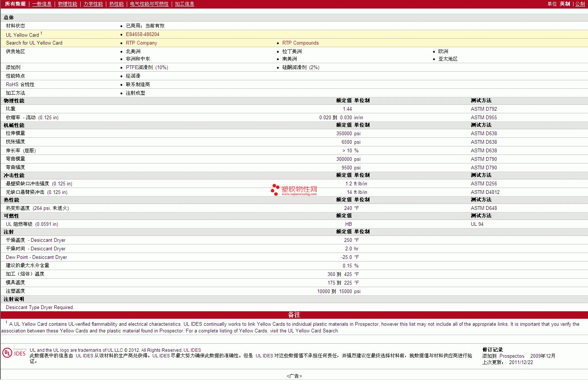The image size is (588, 380).
Task: Click the 已商用: 当前有效 status
Action: (145, 26)
